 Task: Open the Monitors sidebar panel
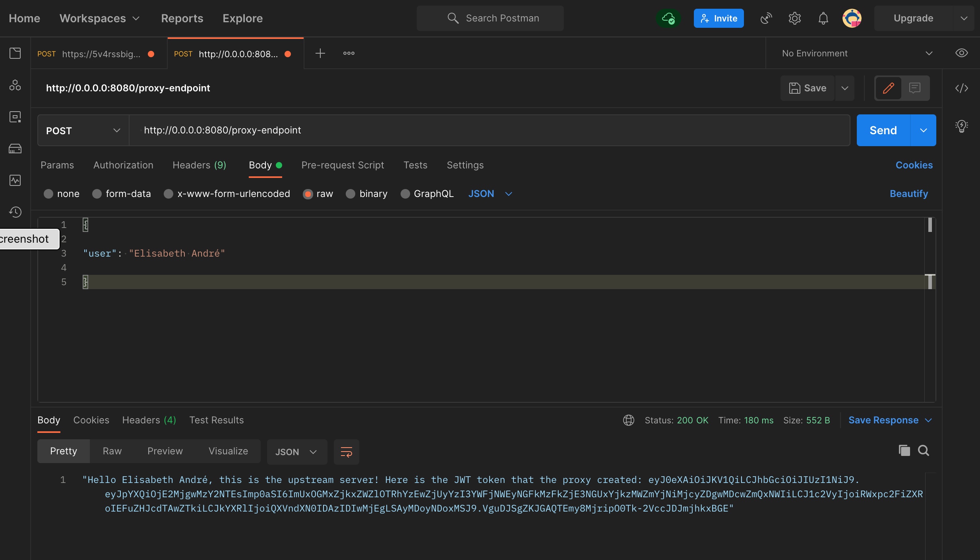pos(15,180)
